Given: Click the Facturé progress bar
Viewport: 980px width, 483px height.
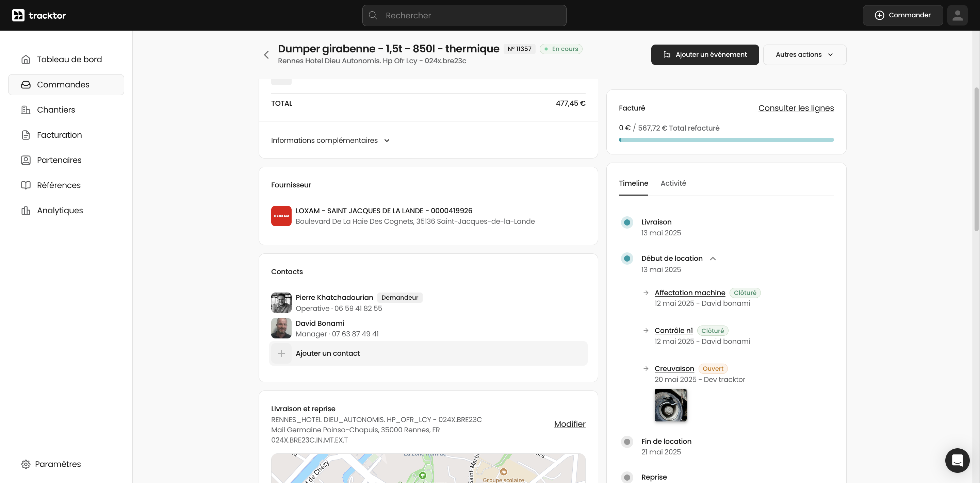Looking at the screenshot, I should click(726, 140).
